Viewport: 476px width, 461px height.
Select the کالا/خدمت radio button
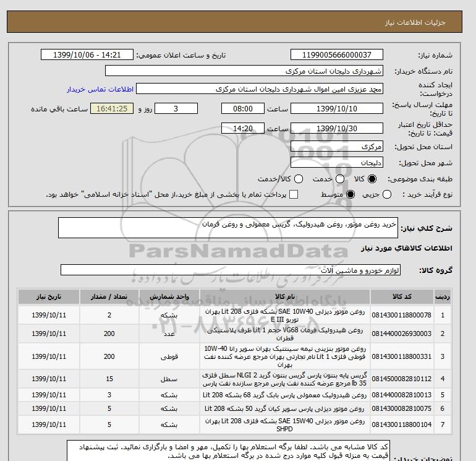(x=299, y=179)
